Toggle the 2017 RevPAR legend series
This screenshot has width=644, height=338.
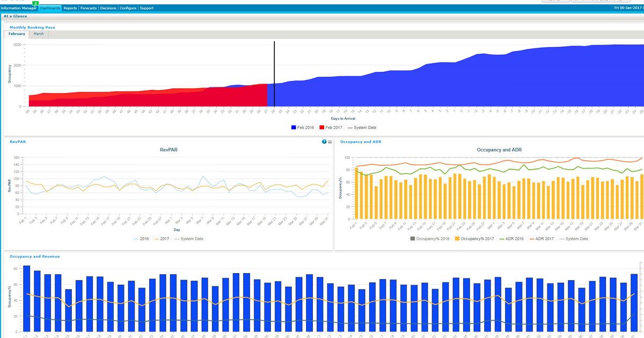[x=161, y=238]
